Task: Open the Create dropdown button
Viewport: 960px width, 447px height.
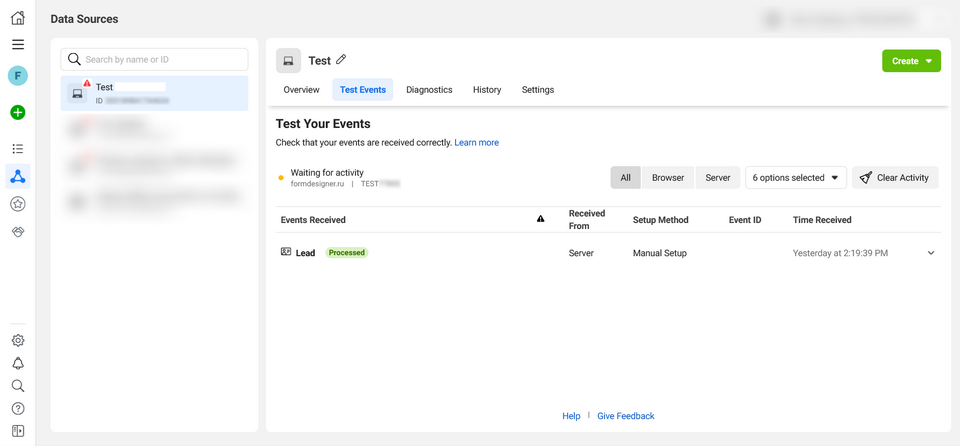Action: coord(911,61)
